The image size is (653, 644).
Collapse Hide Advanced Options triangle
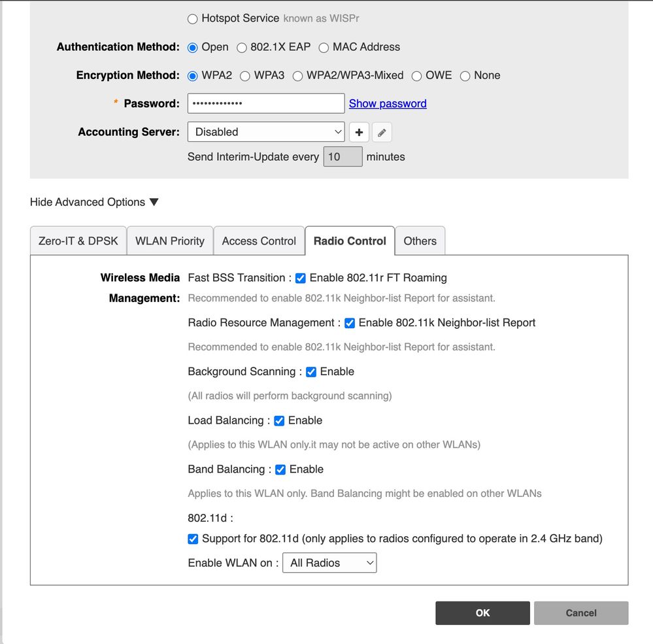[x=154, y=202]
